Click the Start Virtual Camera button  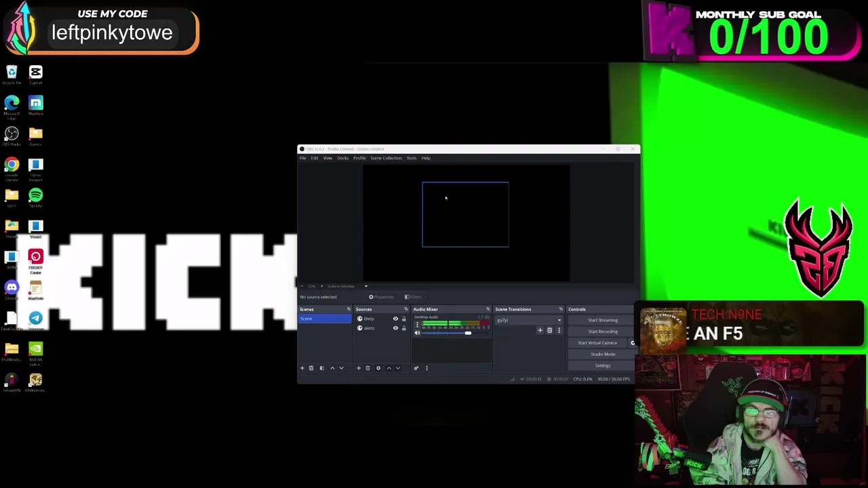597,343
